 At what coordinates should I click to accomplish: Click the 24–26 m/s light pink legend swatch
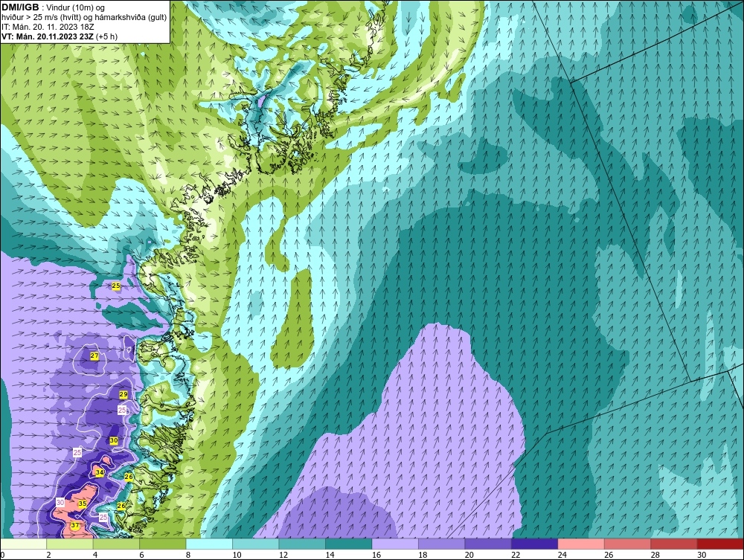click(581, 544)
